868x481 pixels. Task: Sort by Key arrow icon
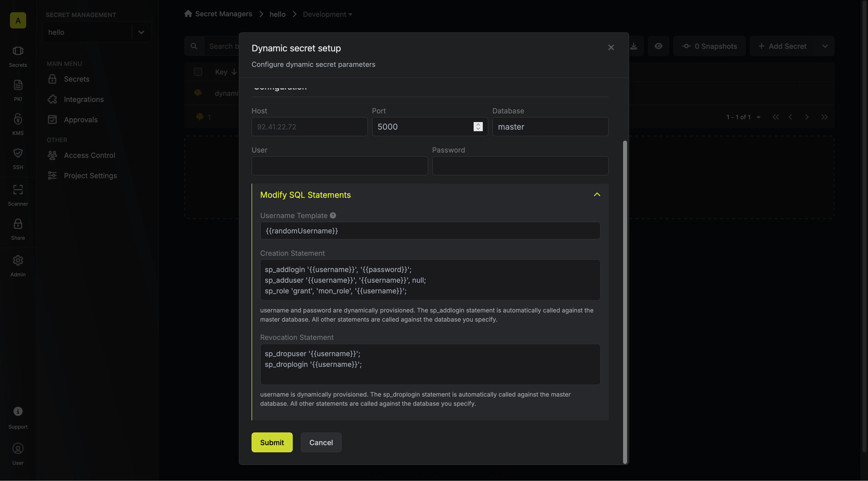pos(234,72)
